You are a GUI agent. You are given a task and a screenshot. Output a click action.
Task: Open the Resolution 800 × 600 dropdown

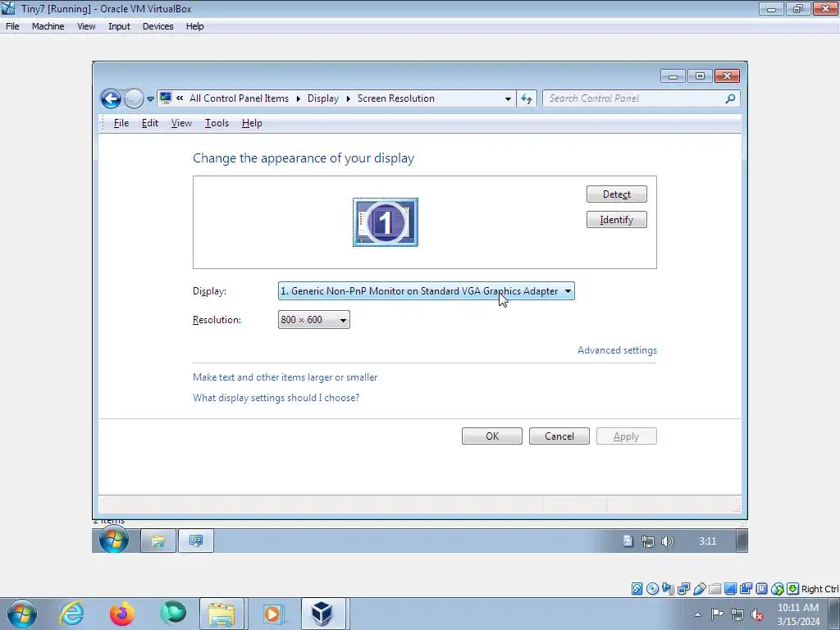tap(314, 320)
